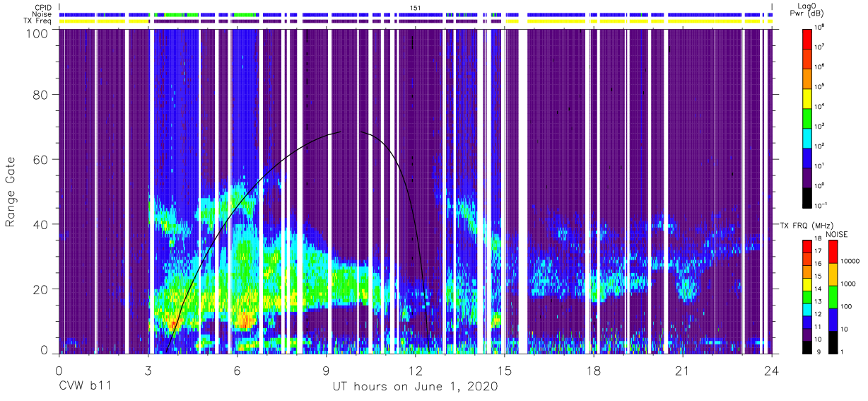Click the 'NOISE' legend title

click(x=836, y=233)
